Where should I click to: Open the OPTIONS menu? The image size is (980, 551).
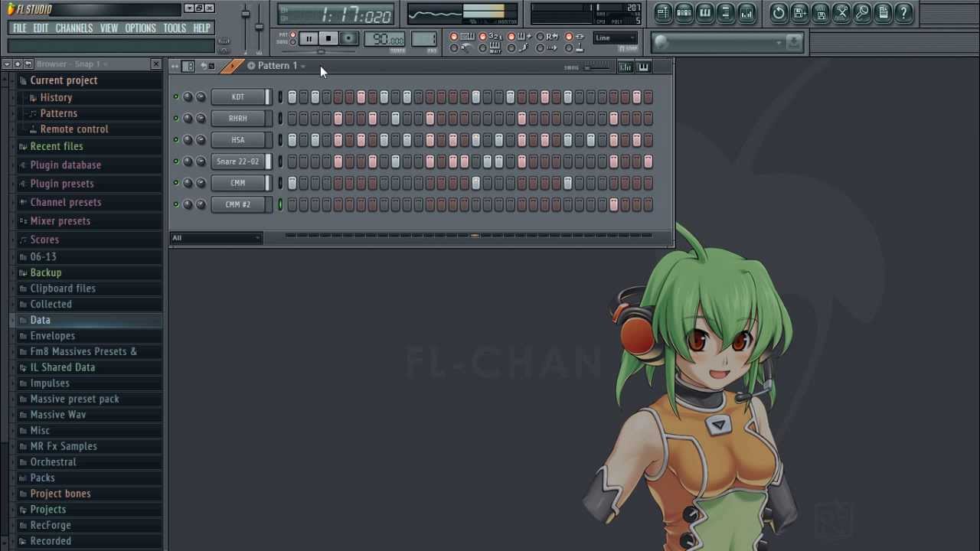tap(140, 28)
